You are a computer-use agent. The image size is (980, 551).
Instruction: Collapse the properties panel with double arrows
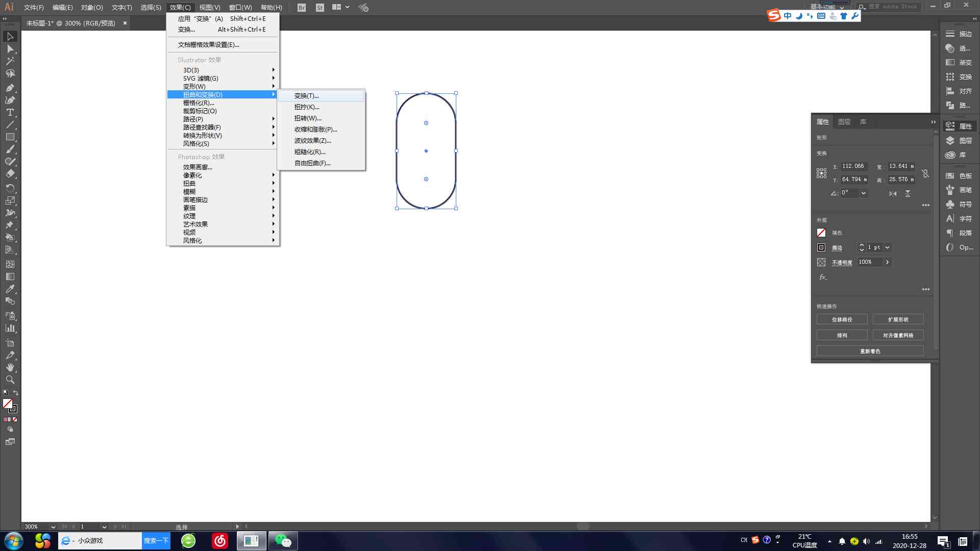point(933,122)
